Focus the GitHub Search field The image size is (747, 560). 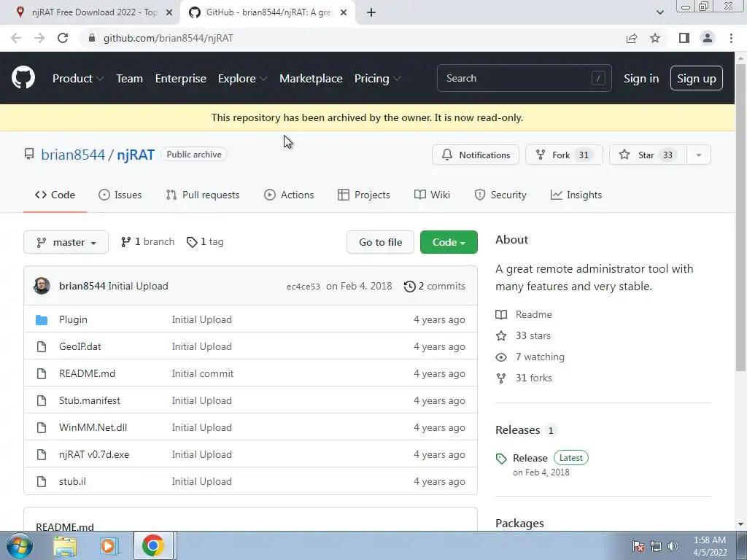[524, 78]
